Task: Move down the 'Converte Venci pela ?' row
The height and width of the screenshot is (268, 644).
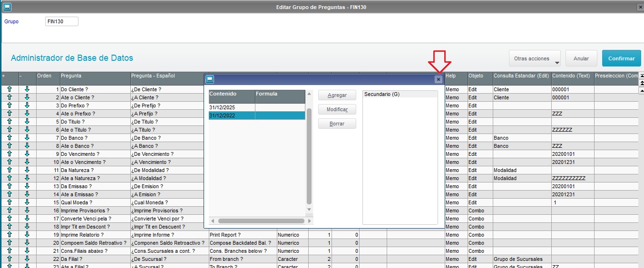Action: coord(27,219)
